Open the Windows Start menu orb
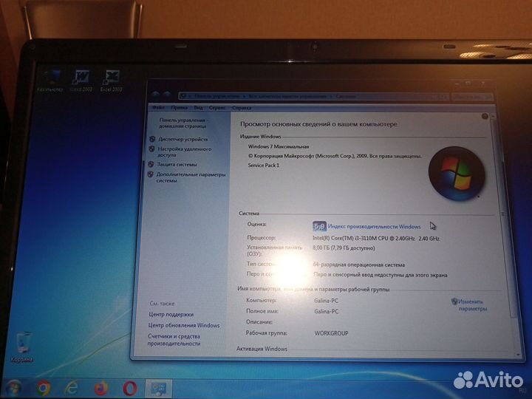Viewport: 532px width, 399px height. (x=13, y=389)
